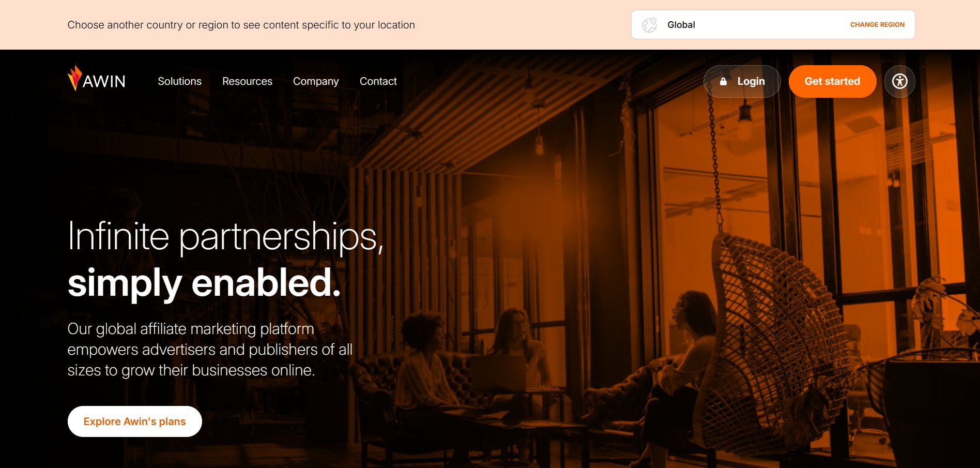Click the Login button text
The image size is (980, 468).
point(751,81)
